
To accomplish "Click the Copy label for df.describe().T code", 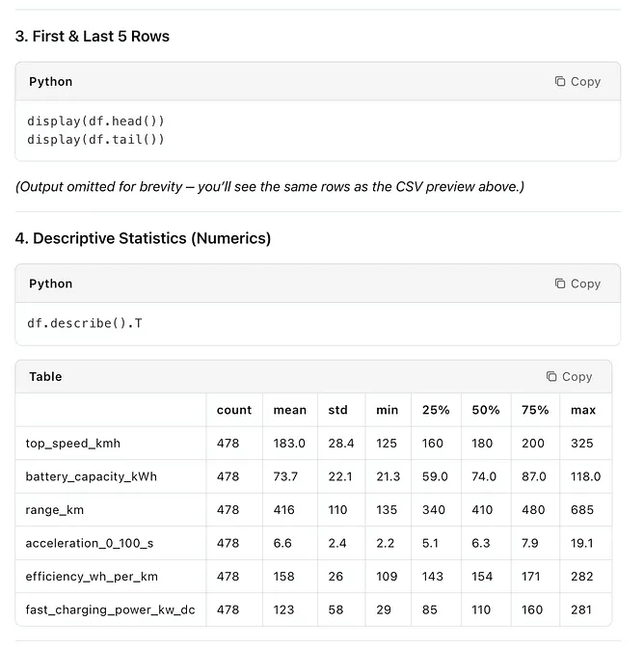I will tap(585, 284).
